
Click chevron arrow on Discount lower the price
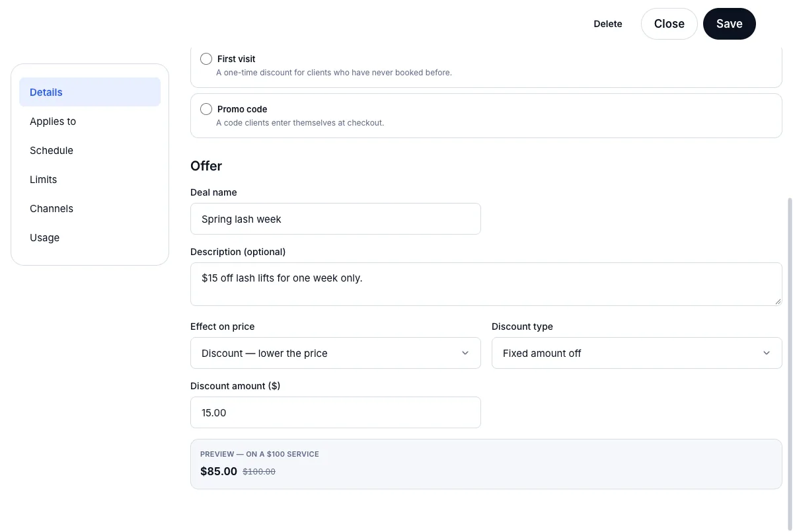click(x=465, y=353)
